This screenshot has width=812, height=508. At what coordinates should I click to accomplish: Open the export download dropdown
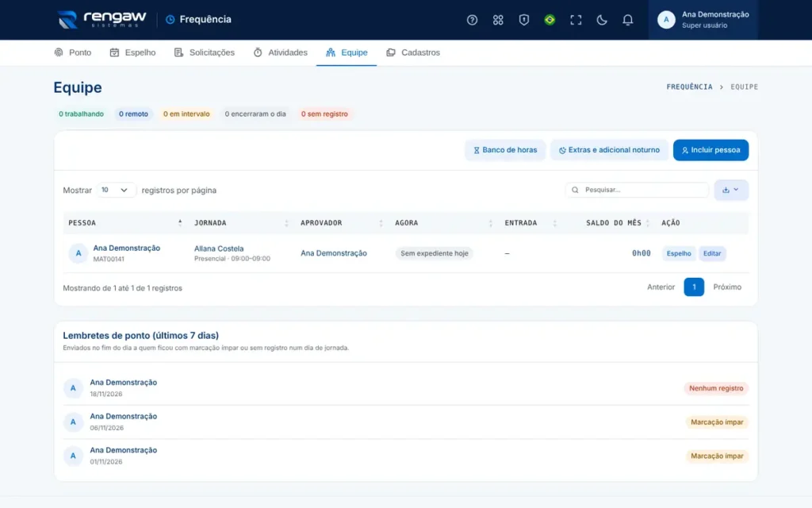pyautogui.click(x=730, y=190)
